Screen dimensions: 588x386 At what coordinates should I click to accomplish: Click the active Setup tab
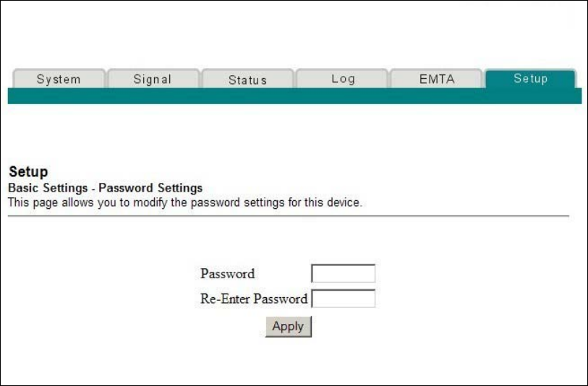pos(530,79)
